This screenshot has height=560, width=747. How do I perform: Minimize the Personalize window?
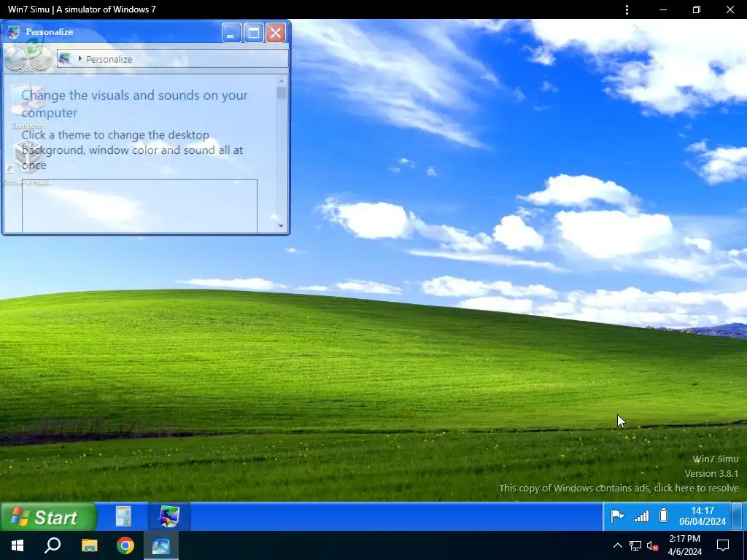[231, 33]
